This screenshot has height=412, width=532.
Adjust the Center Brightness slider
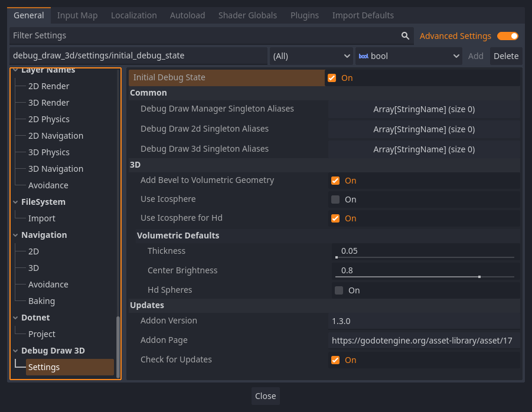pyautogui.click(x=479, y=276)
